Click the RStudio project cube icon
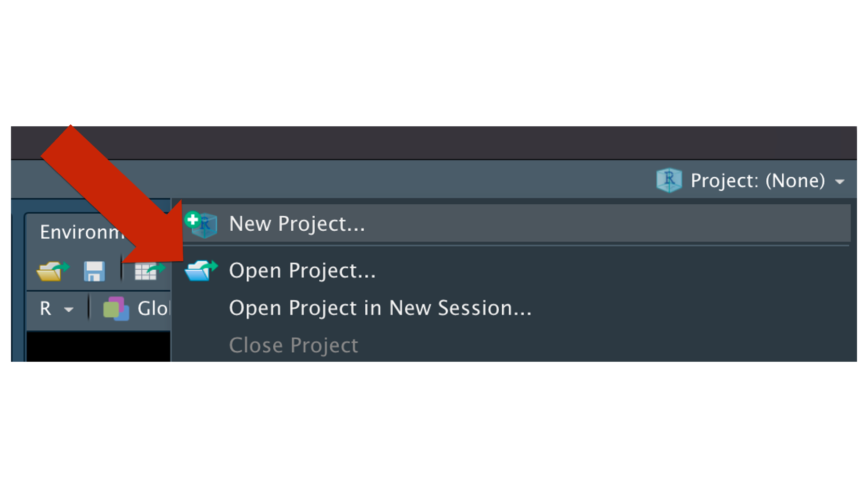 669,180
